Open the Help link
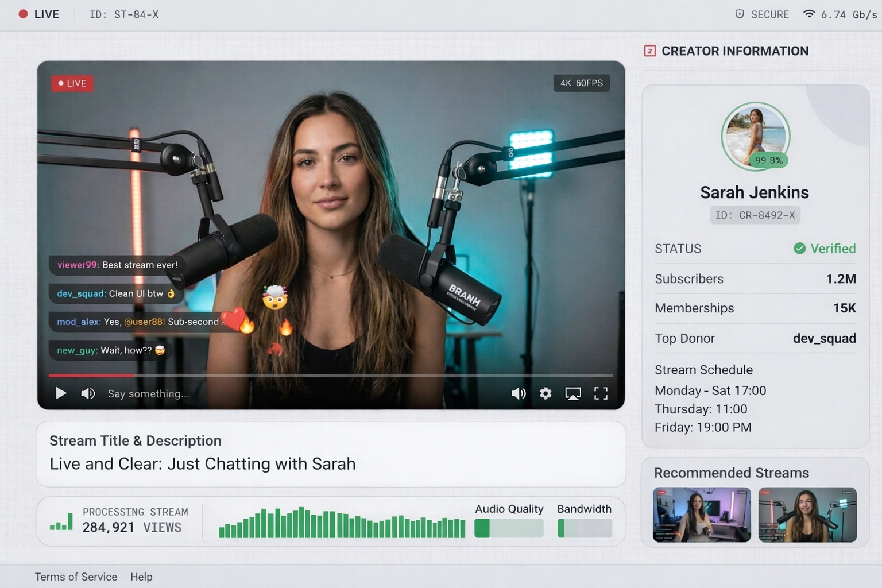 click(x=141, y=577)
